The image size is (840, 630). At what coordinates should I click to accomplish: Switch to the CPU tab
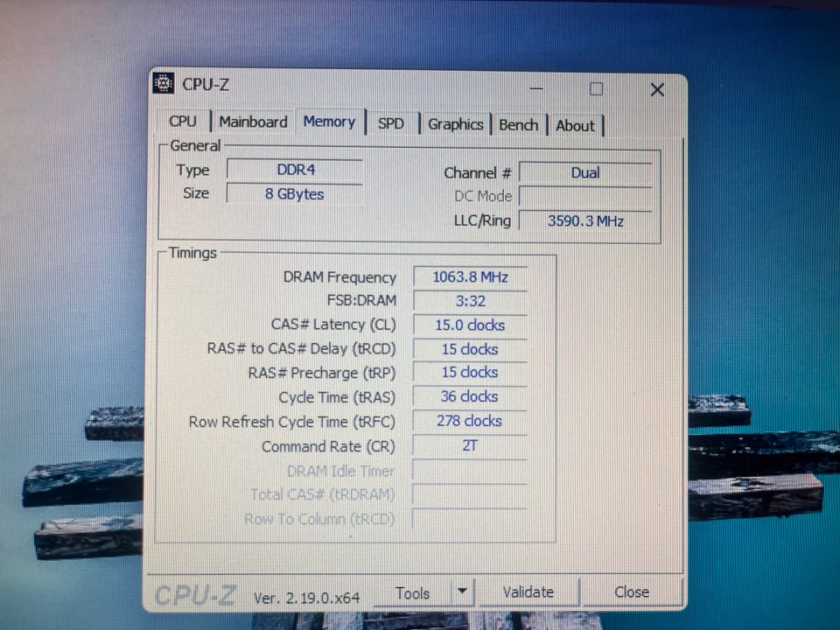pyautogui.click(x=183, y=121)
